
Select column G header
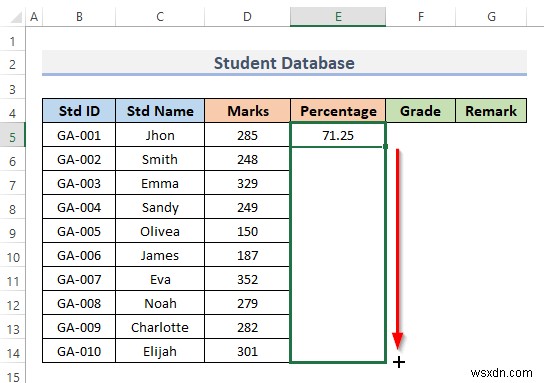click(x=491, y=17)
